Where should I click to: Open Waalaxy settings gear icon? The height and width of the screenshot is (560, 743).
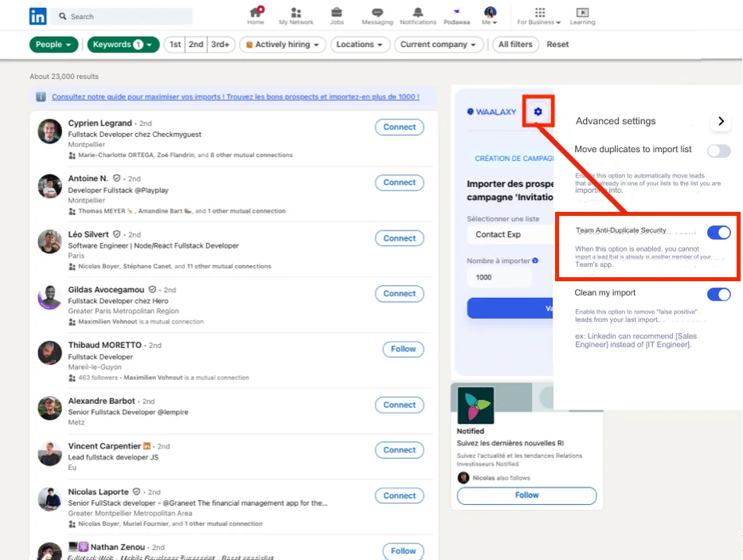click(538, 112)
